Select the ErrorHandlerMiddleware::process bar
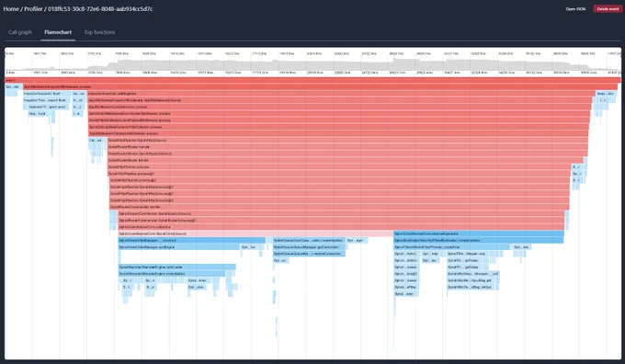This screenshot has width=625, height=364. pos(339,114)
